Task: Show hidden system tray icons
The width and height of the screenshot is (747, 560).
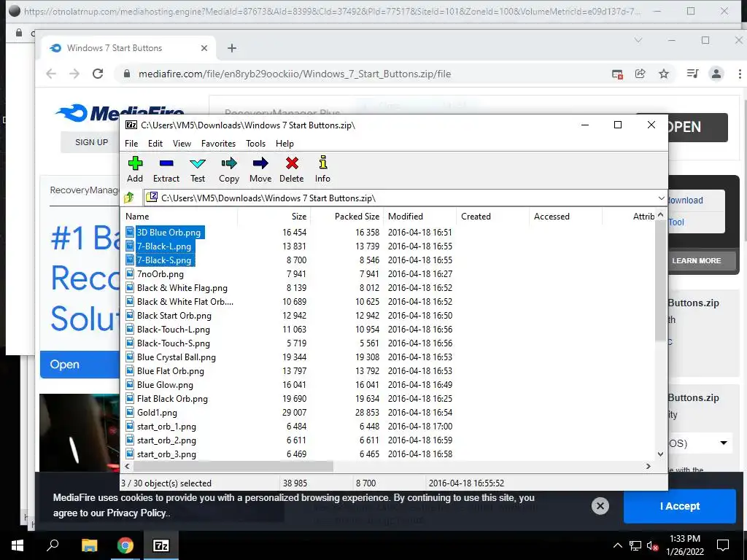Action: pos(617,545)
